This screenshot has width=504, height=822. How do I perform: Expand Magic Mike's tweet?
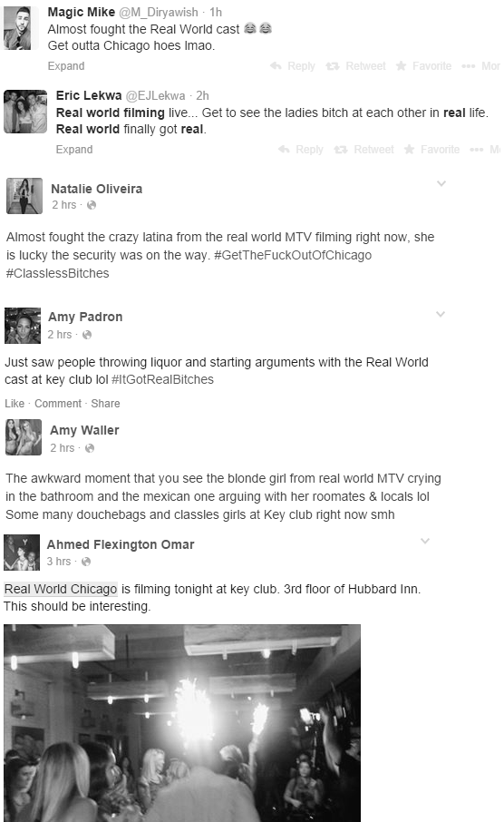pyautogui.click(x=66, y=66)
